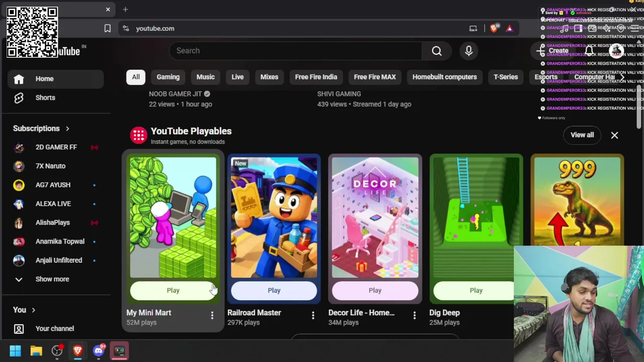Select the Gaming filter chip
Image resolution: width=644 pixels, height=362 pixels.
(x=168, y=77)
